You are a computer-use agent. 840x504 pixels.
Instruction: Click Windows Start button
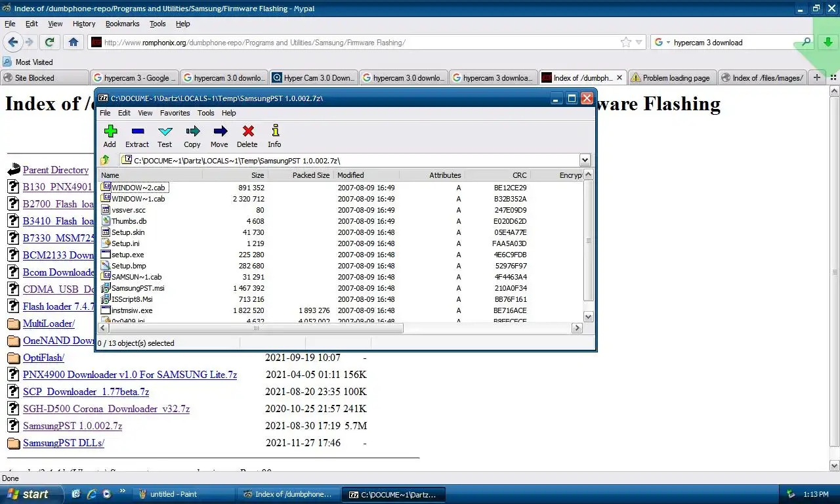(x=32, y=494)
